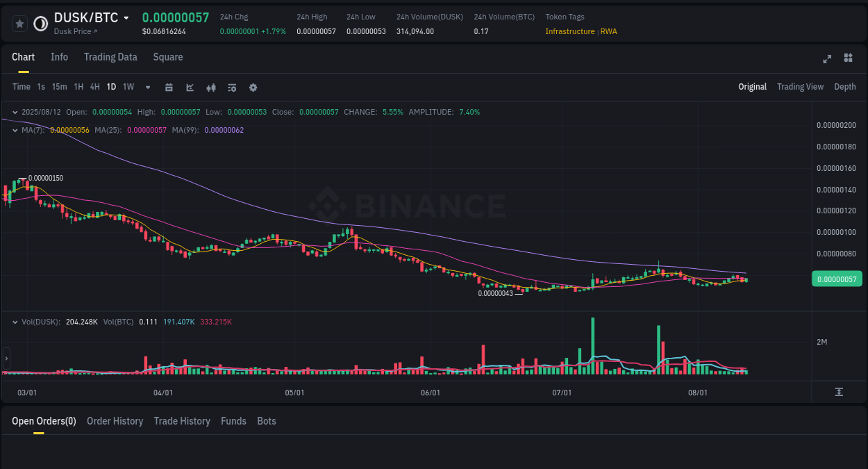Screen dimensions: 868x469
Task: Click the 2M volume axis label
Action: coord(821,342)
